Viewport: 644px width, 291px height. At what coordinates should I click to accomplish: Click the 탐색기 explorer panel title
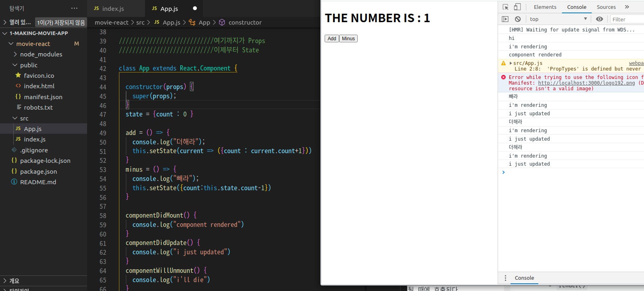pyautogui.click(x=17, y=8)
